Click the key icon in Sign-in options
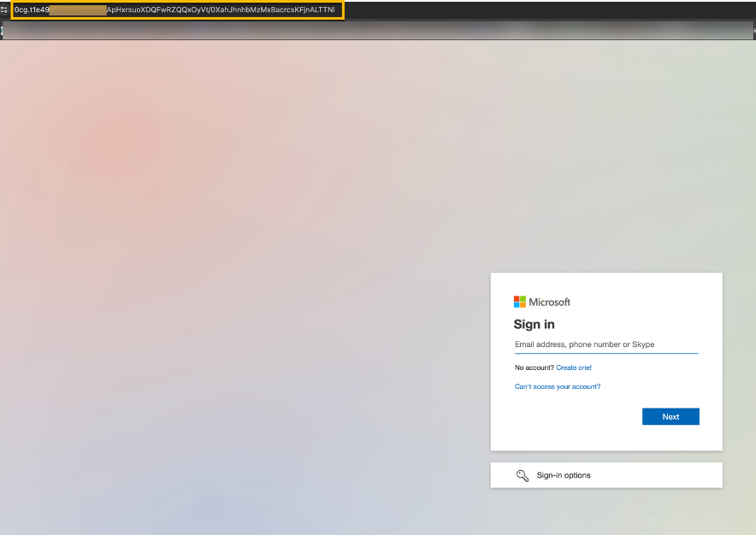The width and height of the screenshot is (756, 535). pos(523,475)
